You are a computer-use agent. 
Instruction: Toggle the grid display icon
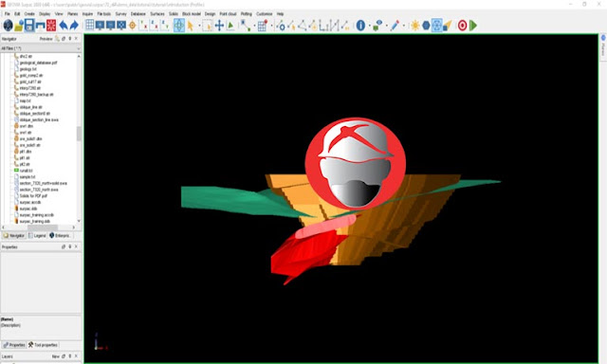90,26
